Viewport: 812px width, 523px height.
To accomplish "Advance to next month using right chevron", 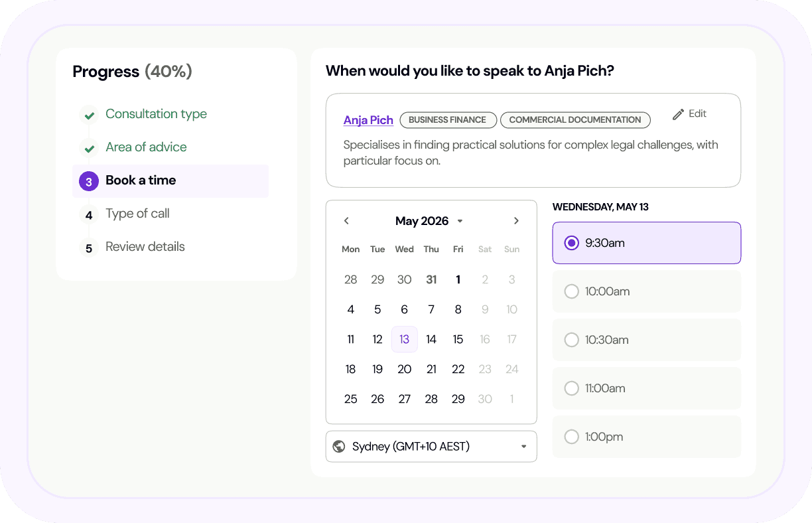I will 516,221.
